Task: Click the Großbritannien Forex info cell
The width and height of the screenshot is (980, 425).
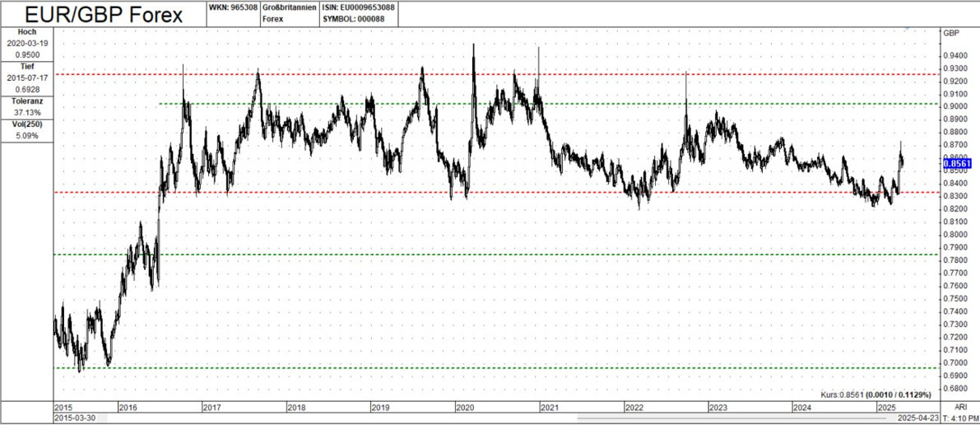Action: (290, 13)
